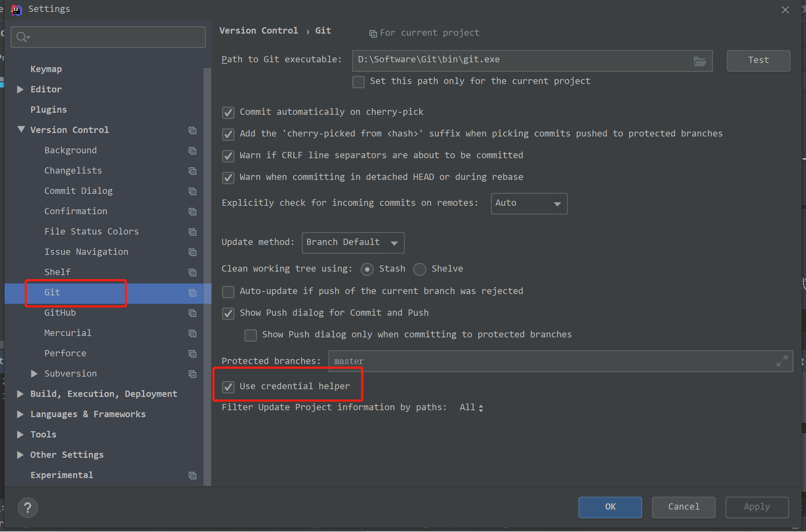Click the project-level icon beside Shelf
Screen dimensions: 806x532
click(x=192, y=272)
